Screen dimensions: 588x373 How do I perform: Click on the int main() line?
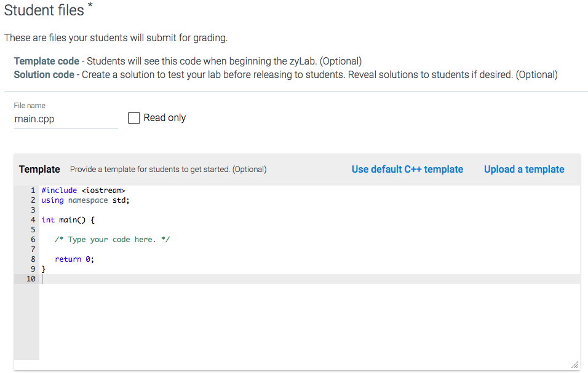(x=68, y=220)
